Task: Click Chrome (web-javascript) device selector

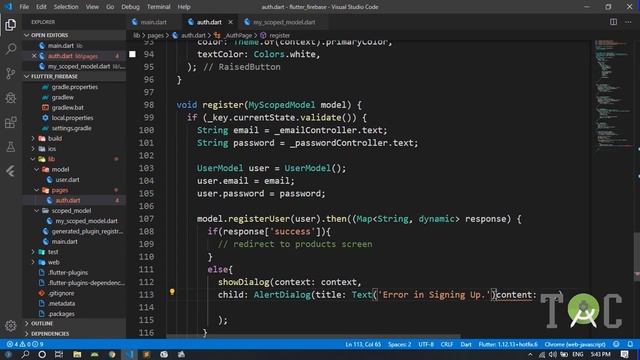Action: (x=575, y=344)
